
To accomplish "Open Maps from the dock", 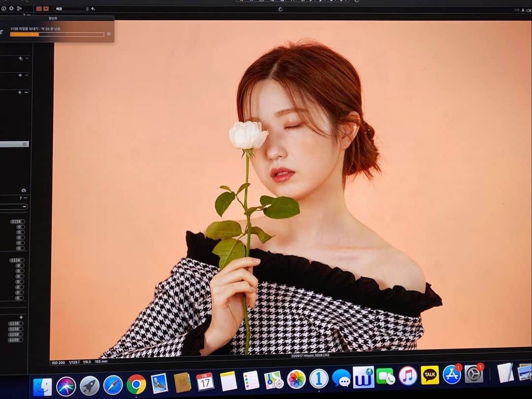I will click(x=273, y=380).
